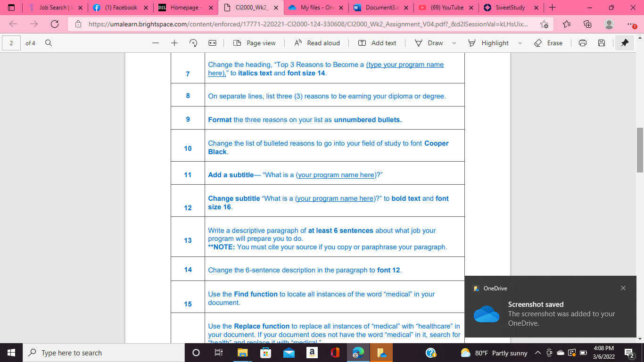Screen dimensions: 644x362
Task: Click the Windows taskbar search box
Action: (x=104, y=353)
